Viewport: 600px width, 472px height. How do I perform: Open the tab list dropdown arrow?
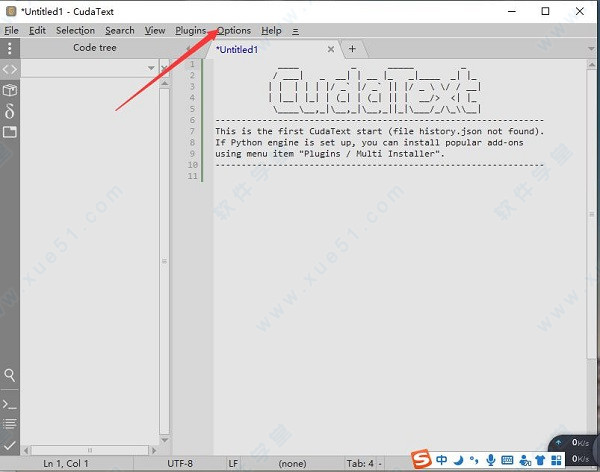592,49
